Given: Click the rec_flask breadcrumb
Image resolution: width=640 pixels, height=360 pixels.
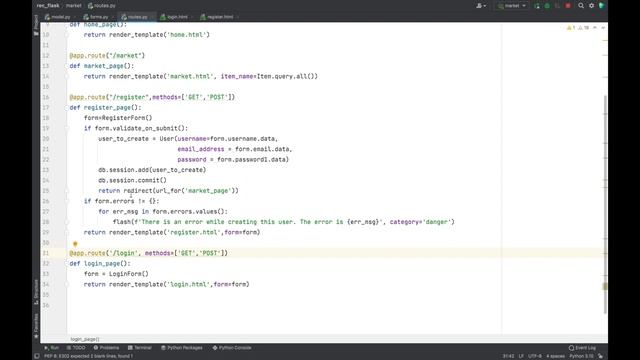Looking at the screenshot, I should pos(48,6).
